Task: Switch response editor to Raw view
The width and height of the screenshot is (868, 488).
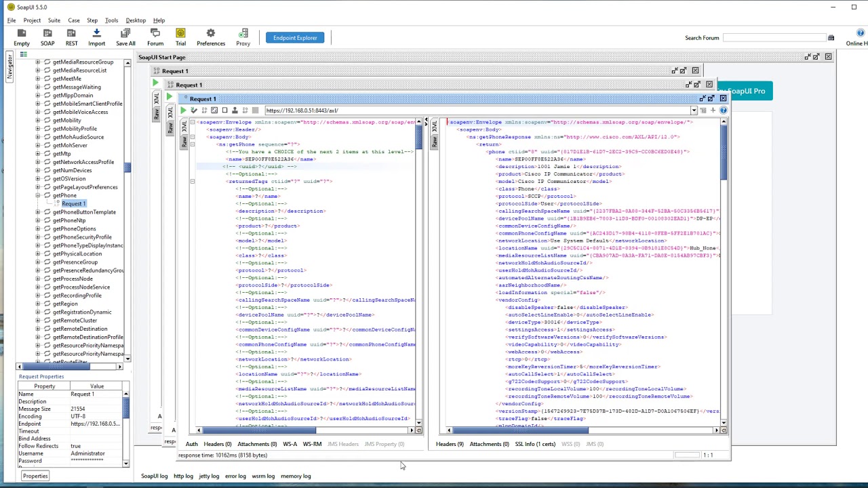Action: 435,141
